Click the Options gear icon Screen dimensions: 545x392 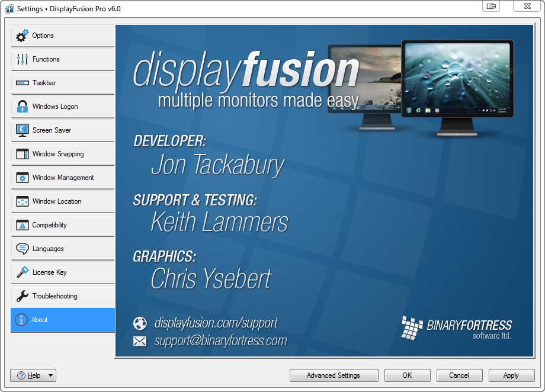click(x=23, y=36)
